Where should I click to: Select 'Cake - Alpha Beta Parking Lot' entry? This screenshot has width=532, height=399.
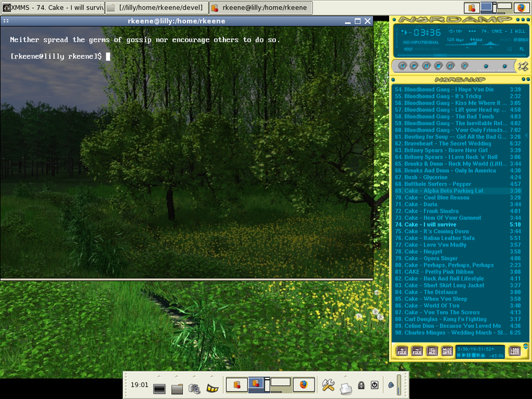[458, 191]
